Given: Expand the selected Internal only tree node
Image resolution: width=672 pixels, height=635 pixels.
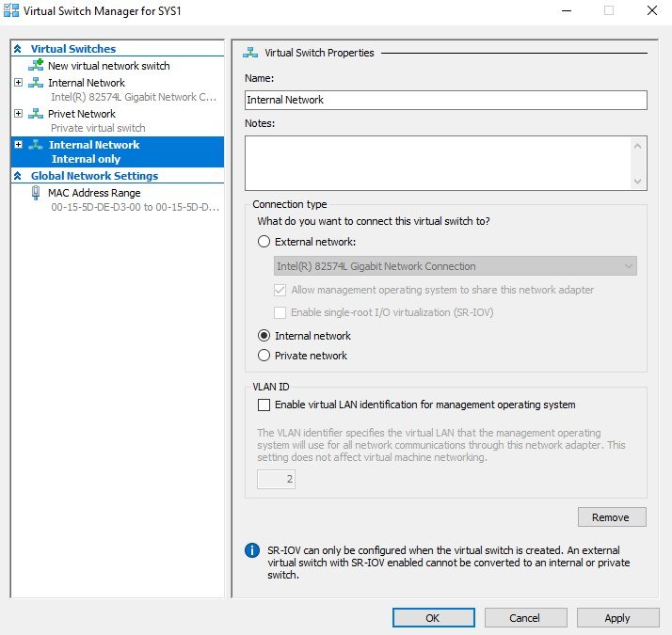Looking at the screenshot, I should coord(18,144).
